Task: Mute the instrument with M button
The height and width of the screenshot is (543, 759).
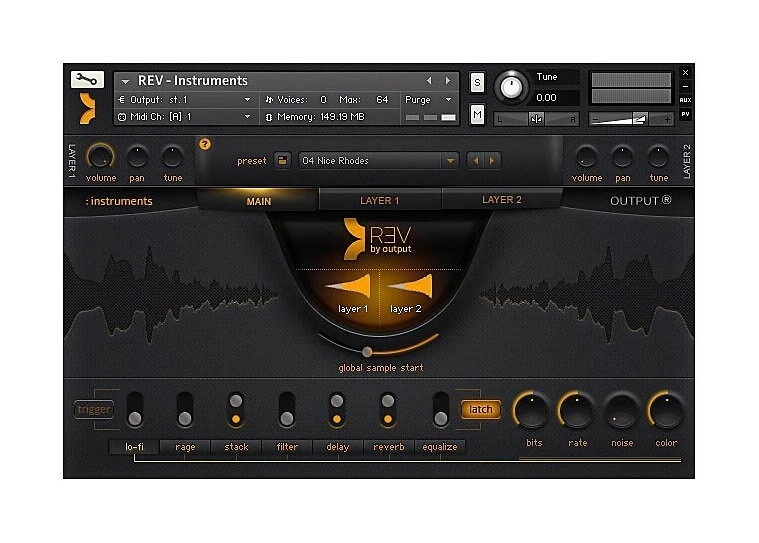Action: 477,115
